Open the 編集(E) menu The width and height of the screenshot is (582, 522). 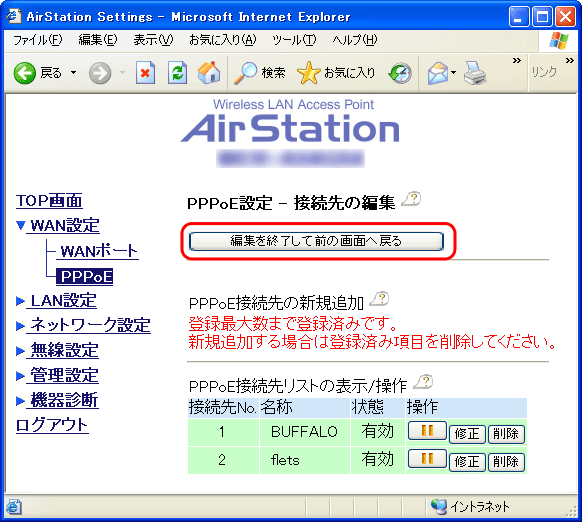tap(98, 40)
